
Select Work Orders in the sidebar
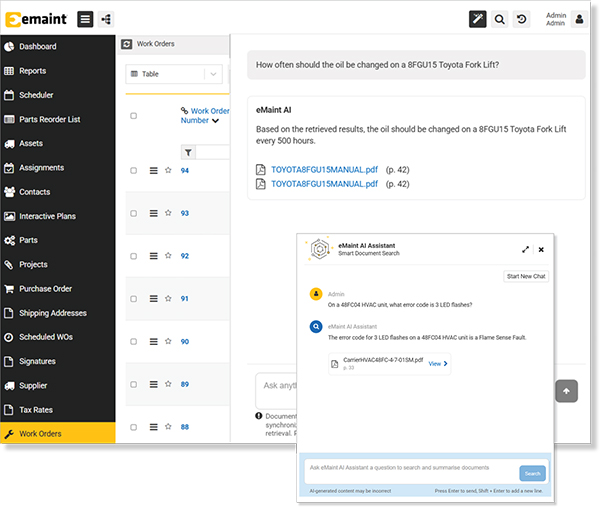[x=57, y=434]
